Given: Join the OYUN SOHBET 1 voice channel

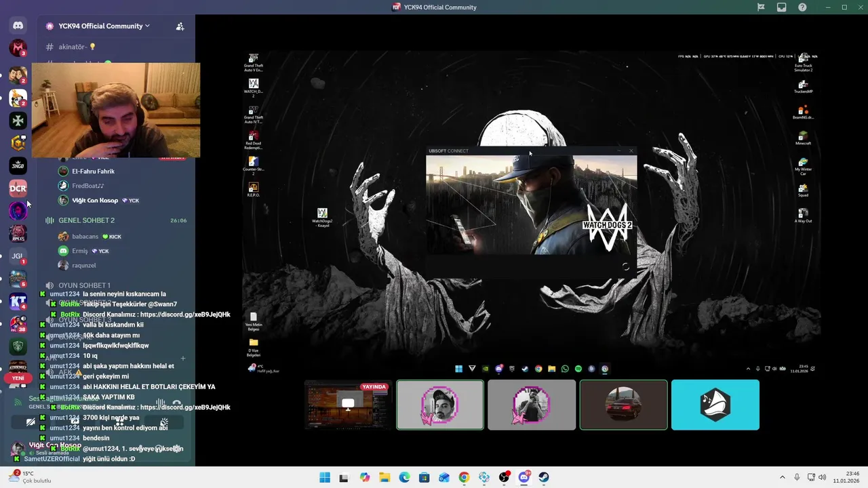Looking at the screenshot, I should pyautogui.click(x=84, y=285).
